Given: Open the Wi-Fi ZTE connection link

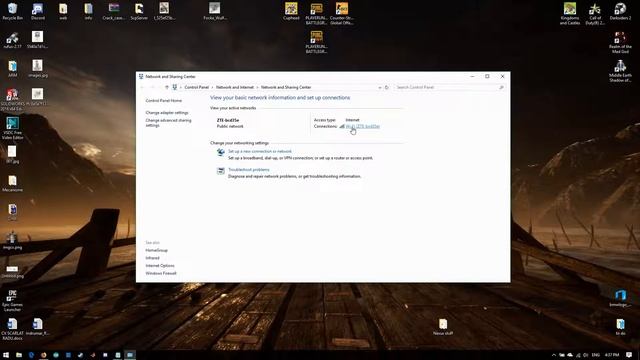Looking at the screenshot, I should [x=362, y=127].
